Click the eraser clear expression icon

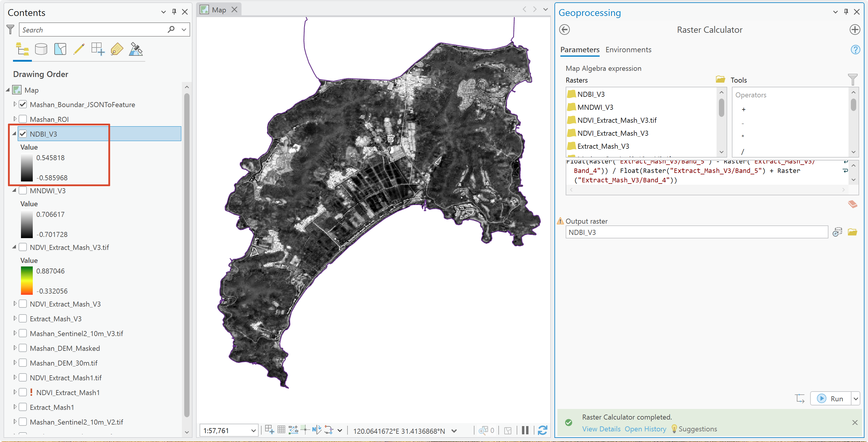[853, 204]
